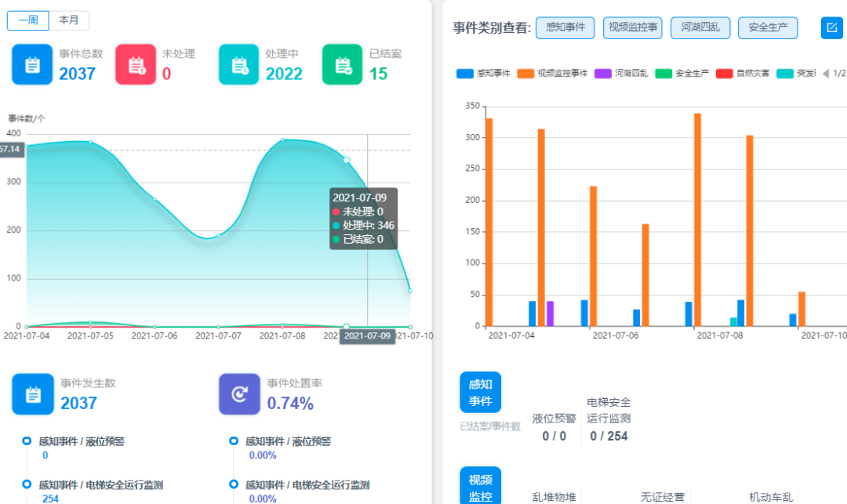Viewport: 847px width, 504px height.
Task: Click total events value 2037
Action: [77, 74]
